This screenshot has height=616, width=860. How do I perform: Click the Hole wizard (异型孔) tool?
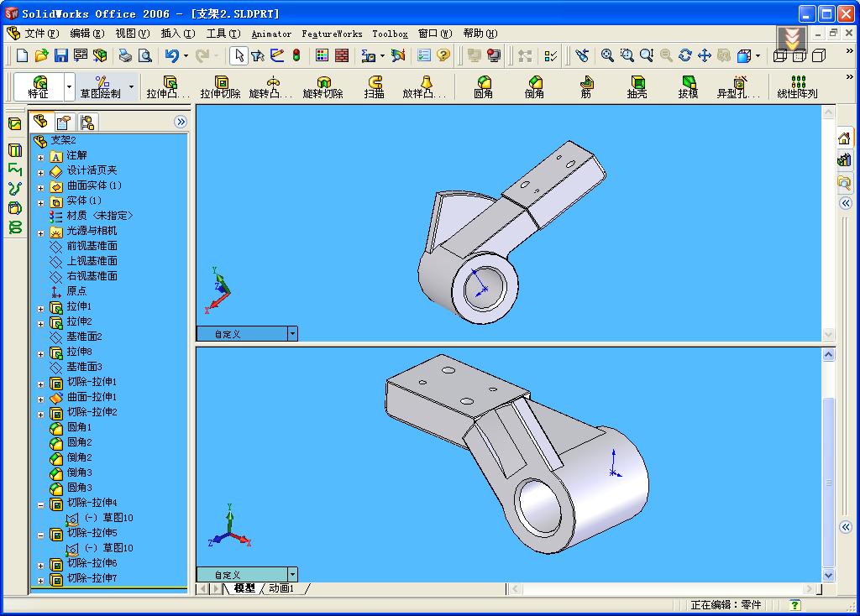(739, 87)
